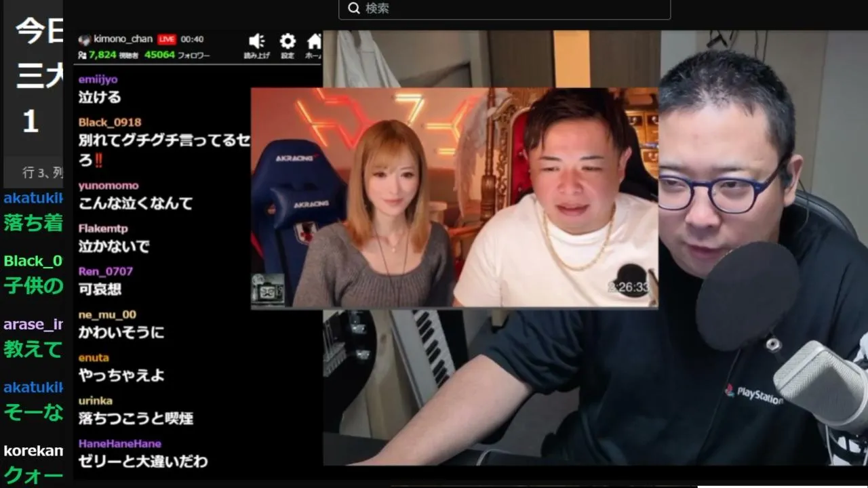The image size is (868, 488).
Task: Select username emiijyo in chat
Action: 98,79
